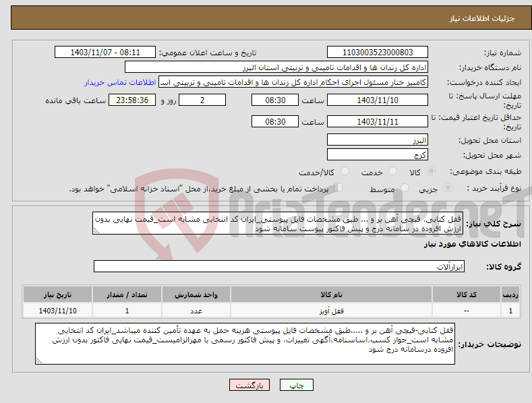This screenshot has width=532, height=403.
Task: Click the response deadline date 1403/11/10 field
Action: [378, 100]
